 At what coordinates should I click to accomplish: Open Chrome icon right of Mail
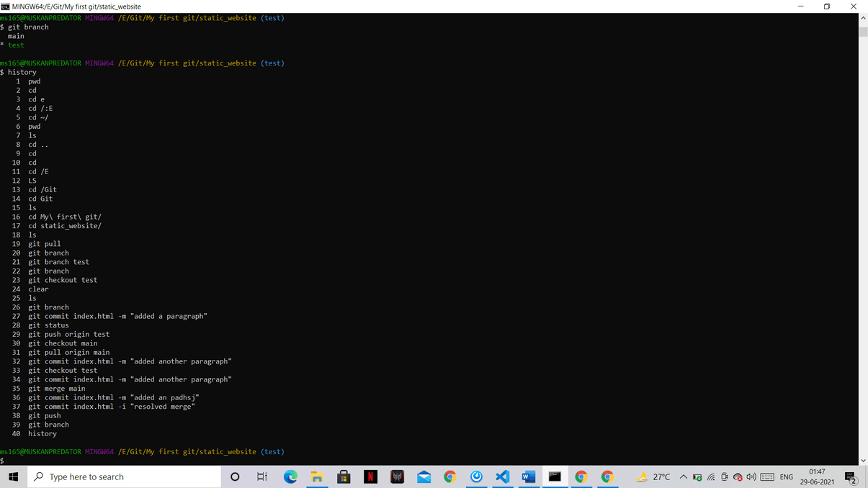pyautogui.click(x=450, y=476)
